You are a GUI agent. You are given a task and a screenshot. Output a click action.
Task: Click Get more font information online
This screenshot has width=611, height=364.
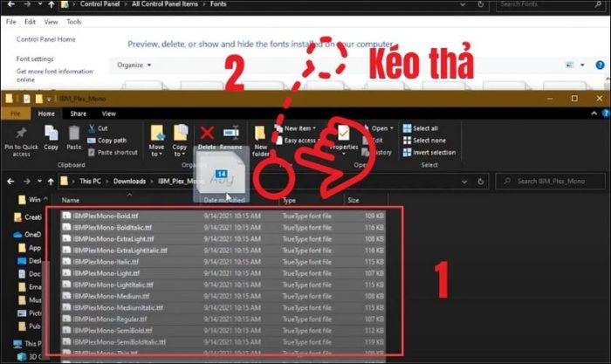[54, 75]
